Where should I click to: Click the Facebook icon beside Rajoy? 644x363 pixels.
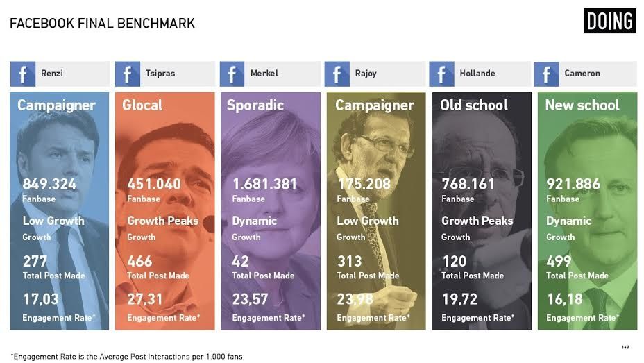coord(337,74)
